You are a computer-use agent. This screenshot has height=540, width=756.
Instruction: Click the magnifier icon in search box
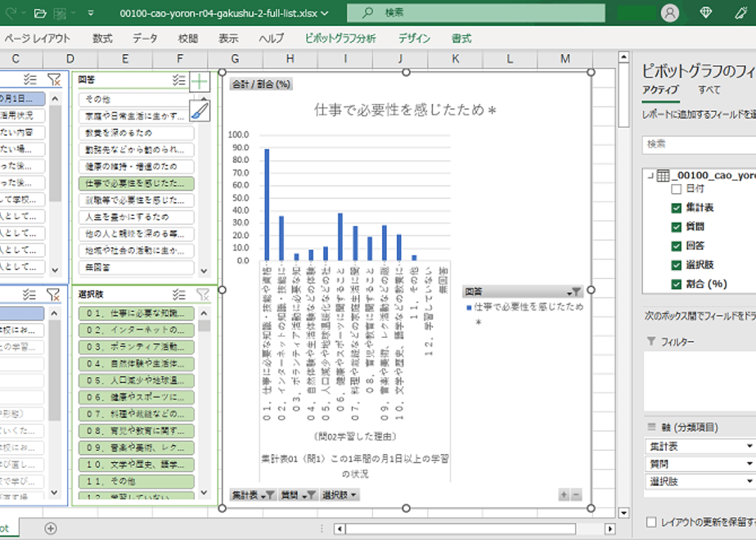(x=368, y=13)
